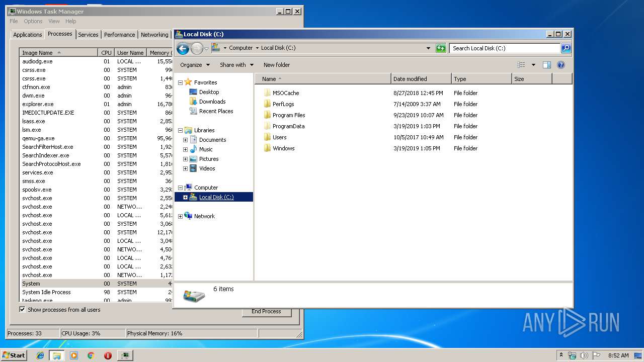
Task: Expand the Local Disk (C:) node
Action: [x=185, y=197]
